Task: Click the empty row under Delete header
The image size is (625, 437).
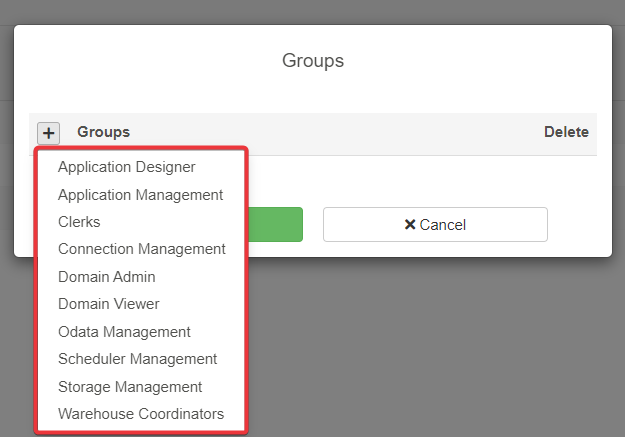Action: tap(566, 172)
